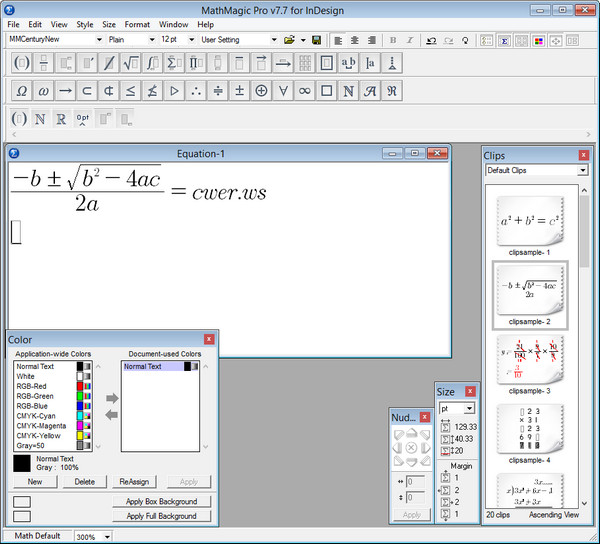Click the infinity symbol button

pyautogui.click(x=305, y=91)
